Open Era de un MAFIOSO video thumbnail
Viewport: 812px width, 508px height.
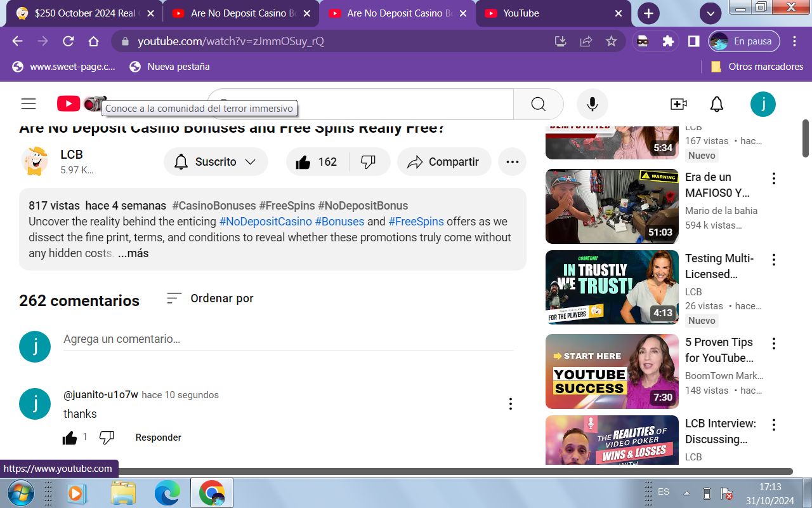tap(612, 206)
